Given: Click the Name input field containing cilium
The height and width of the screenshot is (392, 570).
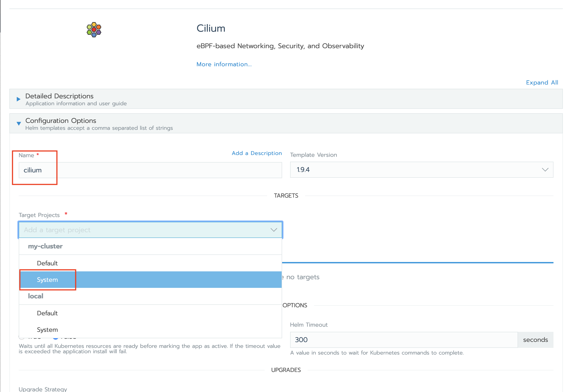Looking at the screenshot, I should click(x=150, y=170).
